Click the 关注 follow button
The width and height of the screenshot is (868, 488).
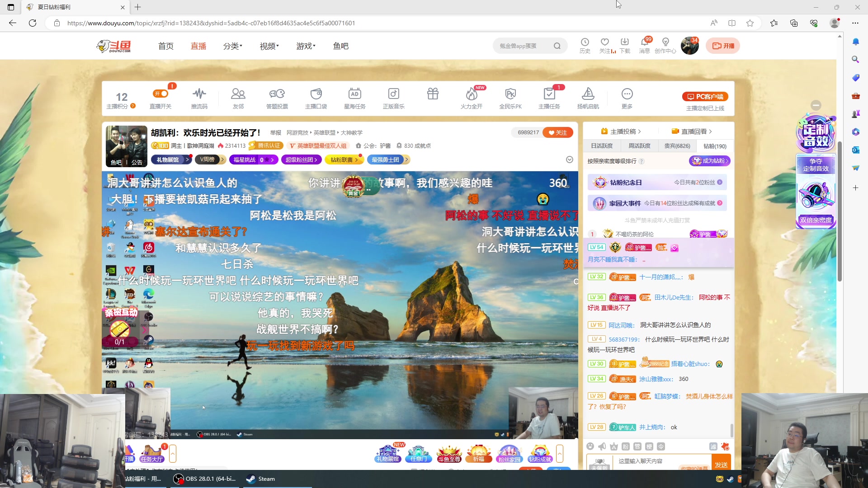557,132
